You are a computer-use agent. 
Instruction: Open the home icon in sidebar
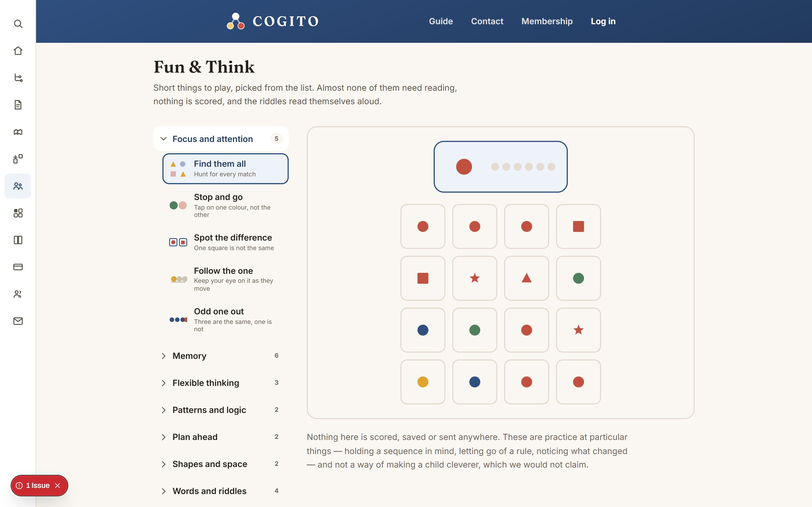18,51
